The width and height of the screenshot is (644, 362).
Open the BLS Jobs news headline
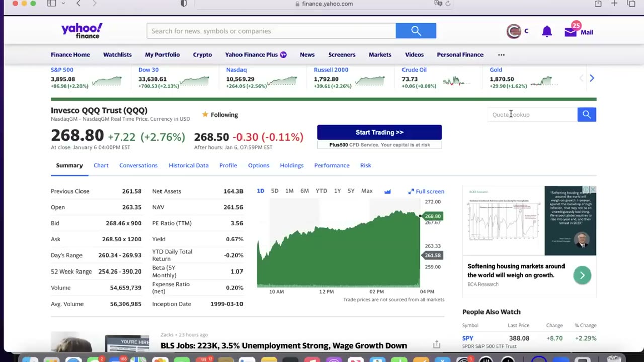(x=283, y=346)
